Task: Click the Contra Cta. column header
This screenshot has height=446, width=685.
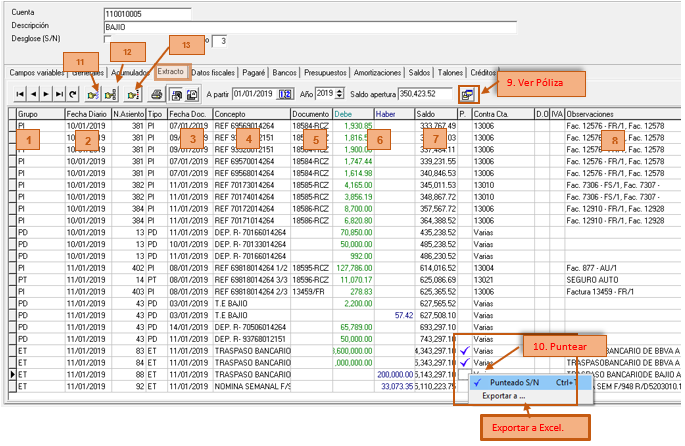Action: point(503,114)
